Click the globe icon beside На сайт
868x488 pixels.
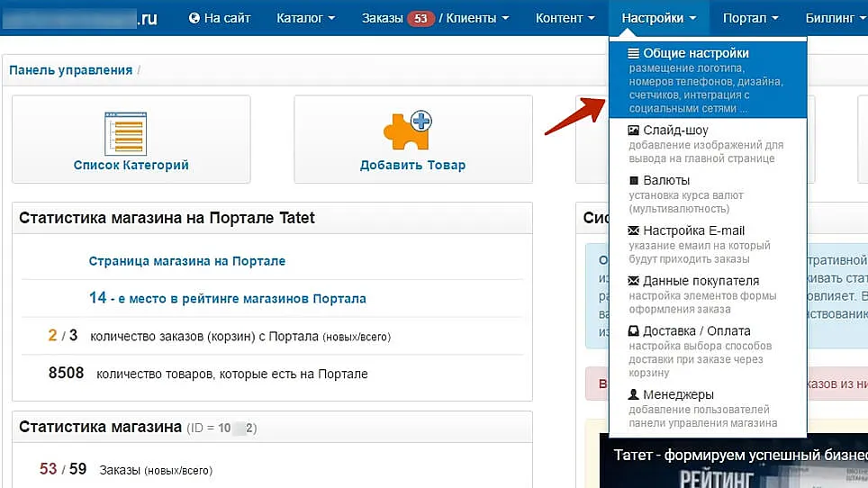pyautogui.click(x=194, y=18)
